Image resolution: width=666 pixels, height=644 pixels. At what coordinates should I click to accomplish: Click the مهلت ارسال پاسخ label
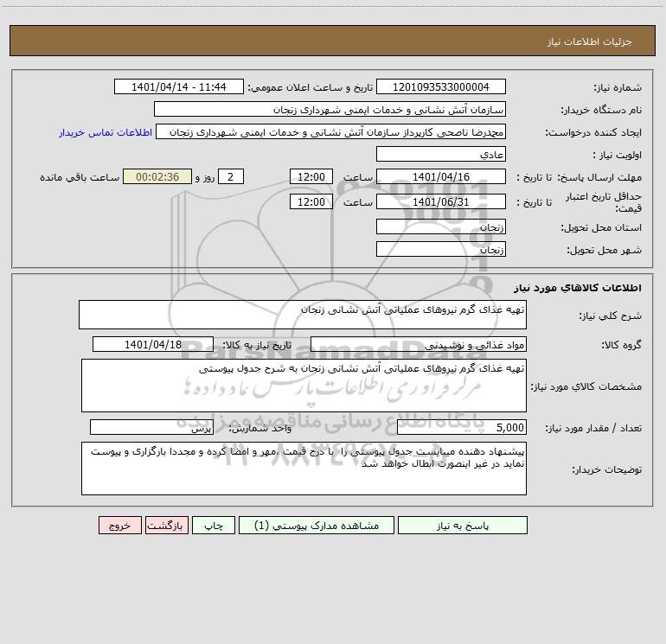coord(599,177)
